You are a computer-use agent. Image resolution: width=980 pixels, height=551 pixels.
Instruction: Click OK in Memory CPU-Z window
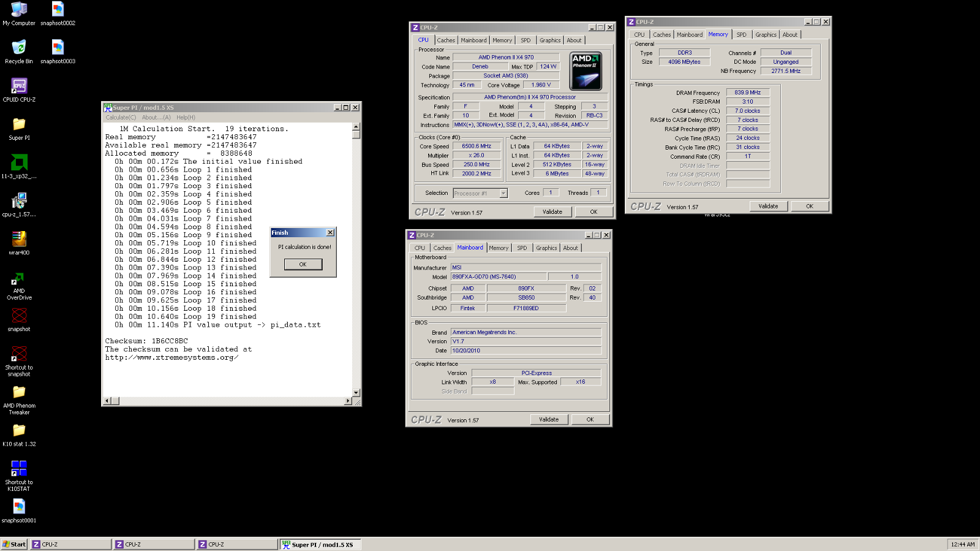click(x=810, y=207)
